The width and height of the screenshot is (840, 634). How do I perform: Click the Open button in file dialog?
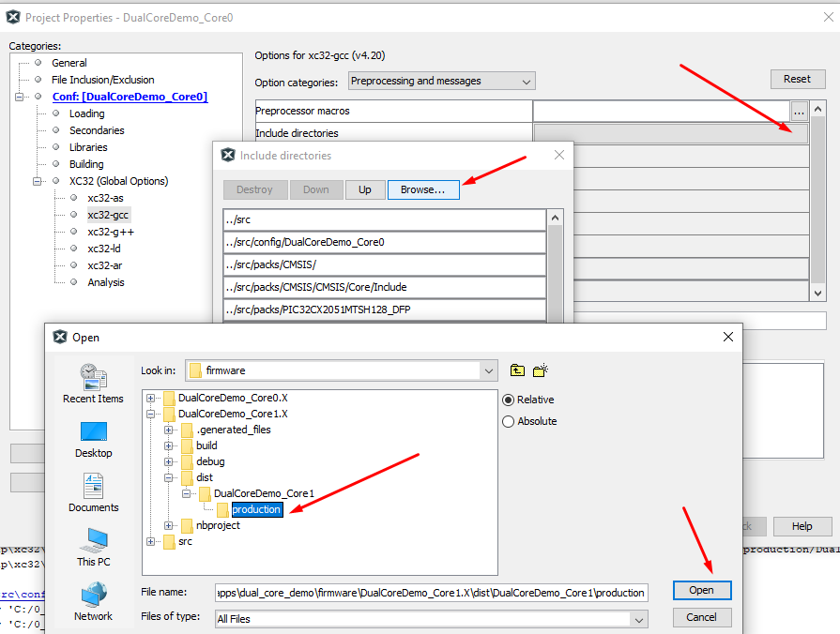click(701, 590)
